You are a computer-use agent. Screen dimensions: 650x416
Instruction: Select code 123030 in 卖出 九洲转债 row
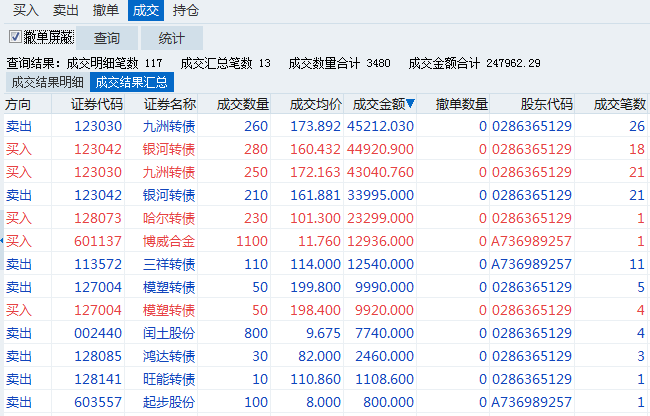[x=98, y=126]
